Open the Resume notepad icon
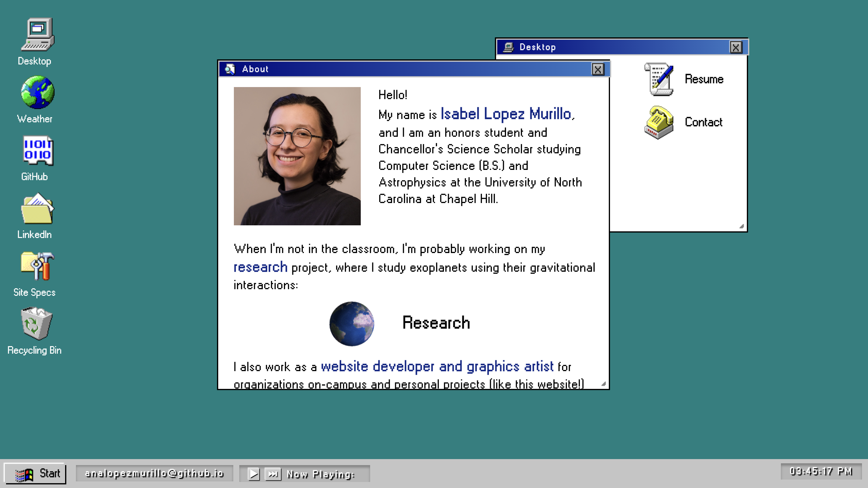 [x=659, y=79]
